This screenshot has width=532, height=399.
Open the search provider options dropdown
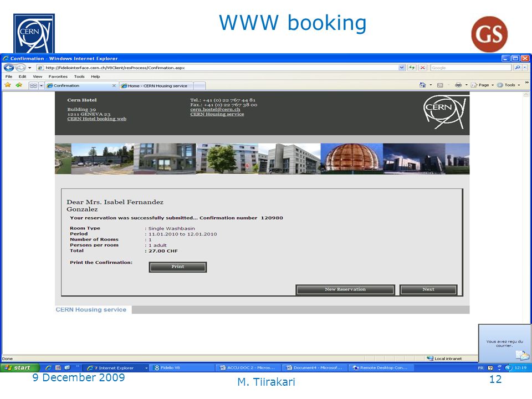point(525,68)
